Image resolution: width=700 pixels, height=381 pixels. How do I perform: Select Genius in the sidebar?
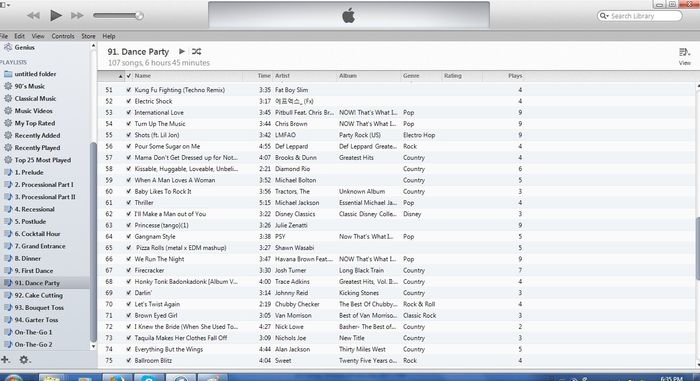[x=24, y=47]
